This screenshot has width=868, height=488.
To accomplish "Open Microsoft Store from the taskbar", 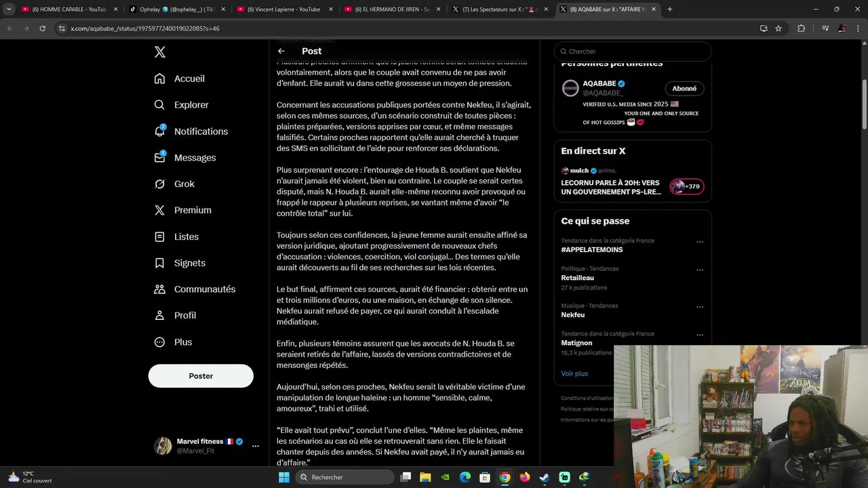I will pyautogui.click(x=485, y=477).
